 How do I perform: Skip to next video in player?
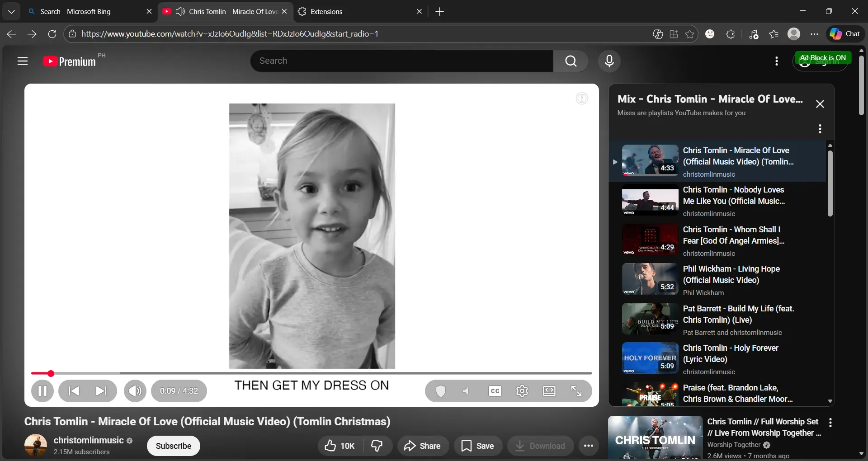(101, 391)
